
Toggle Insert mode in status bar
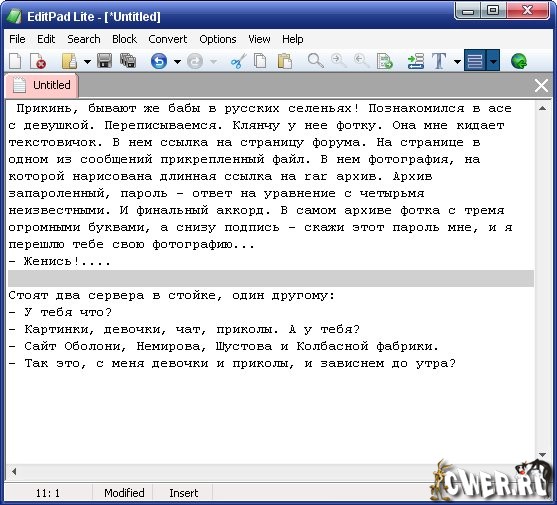coord(183,493)
